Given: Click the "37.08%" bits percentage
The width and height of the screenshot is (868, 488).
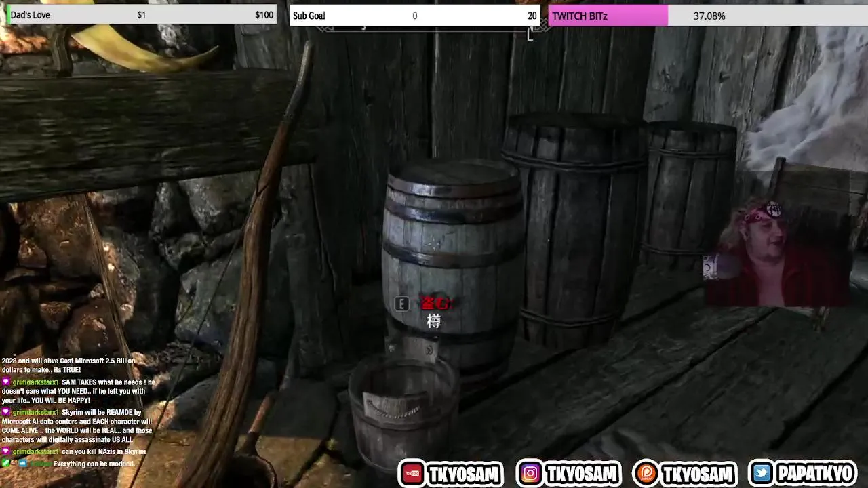Looking at the screenshot, I should (709, 16).
